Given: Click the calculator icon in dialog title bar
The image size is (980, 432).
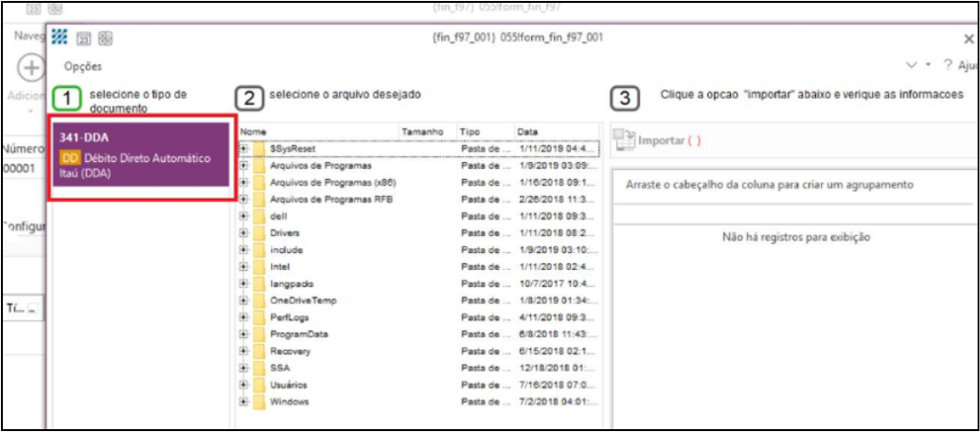Looking at the screenshot, I should [x=106, y=39].
